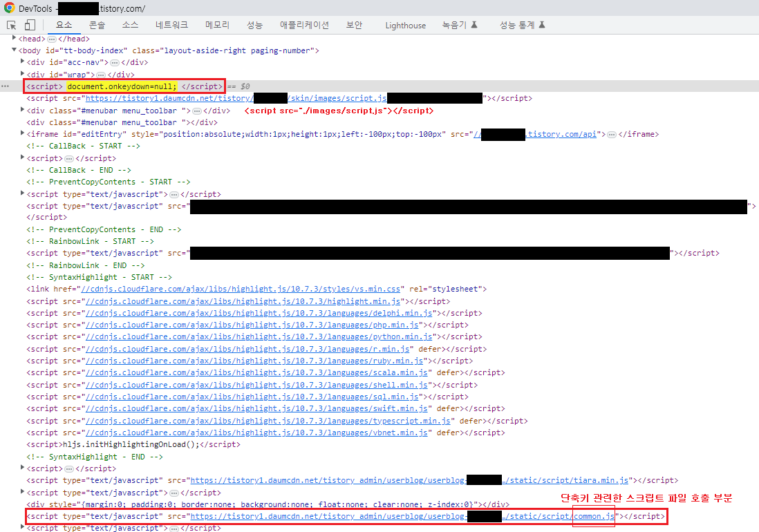Image resolution: width=759 pixels, height=532 pixels.
Task: Expand the div id acc-nav node
Action: [22, 62]
